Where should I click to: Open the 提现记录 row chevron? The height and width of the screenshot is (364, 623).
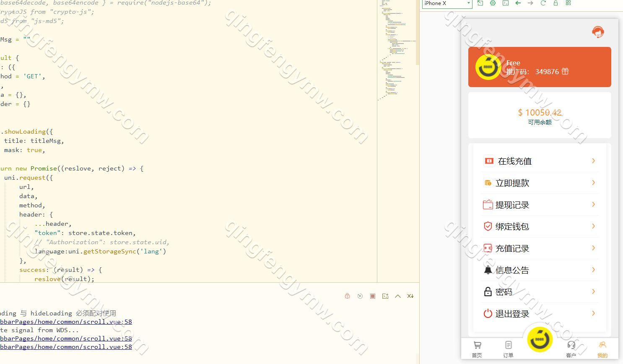click(593, 204)
